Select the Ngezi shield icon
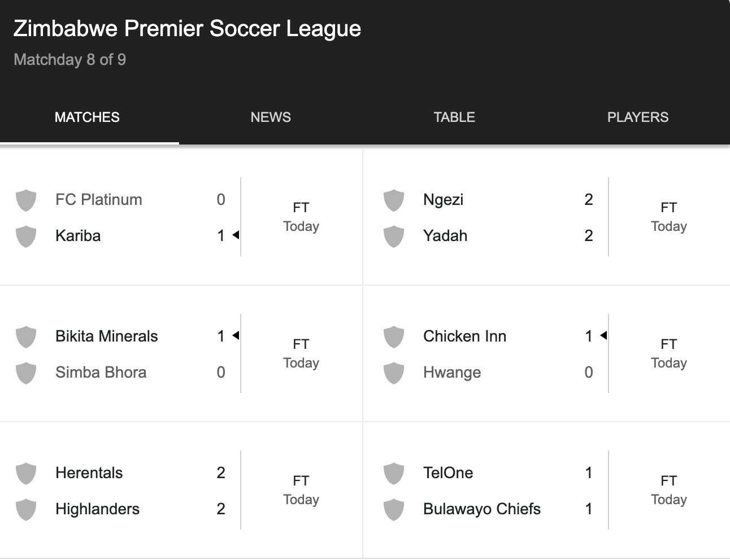 point(394,199)
